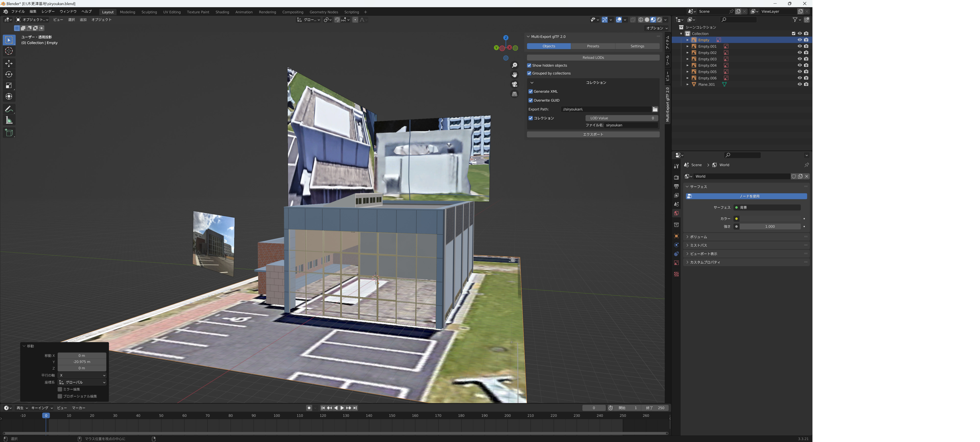Image resolution: width=980 pixels, height=442 pixels.
Task: Uncheck Generate XML
Action: (x=531, y=91)
